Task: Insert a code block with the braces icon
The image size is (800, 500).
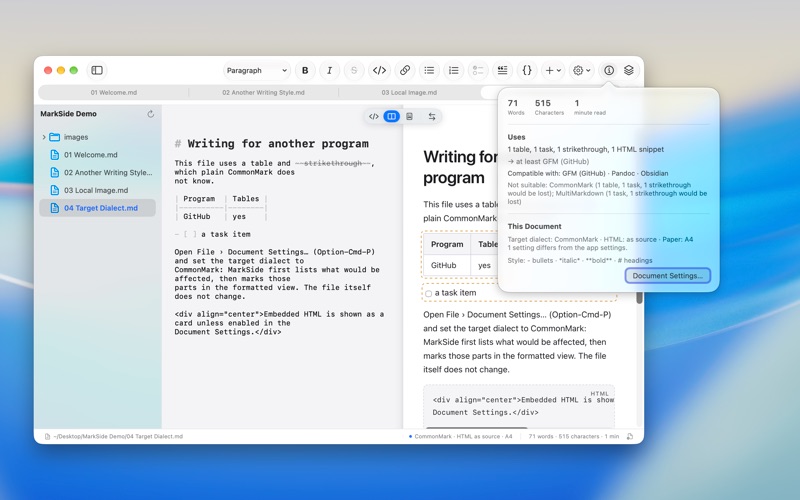Action: click(527, 70)
